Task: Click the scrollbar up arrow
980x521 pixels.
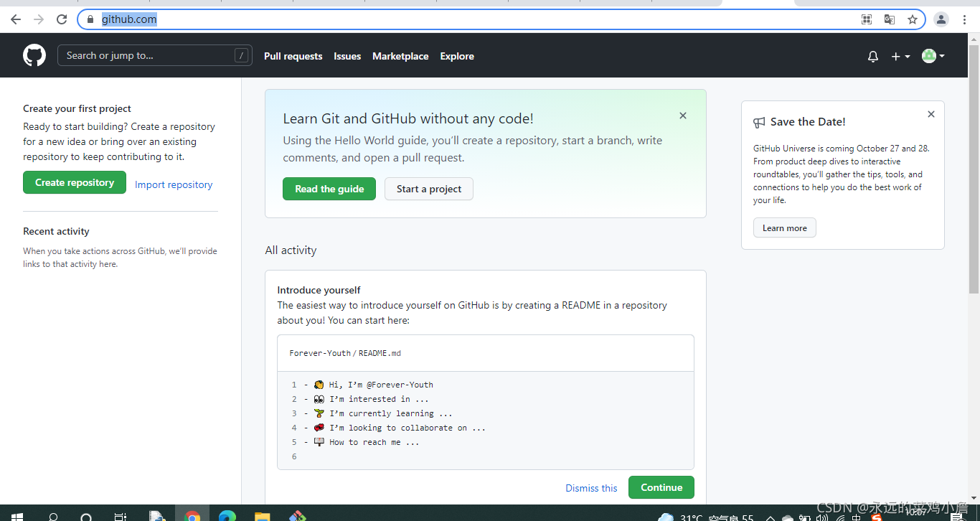Action: [974, 38]
